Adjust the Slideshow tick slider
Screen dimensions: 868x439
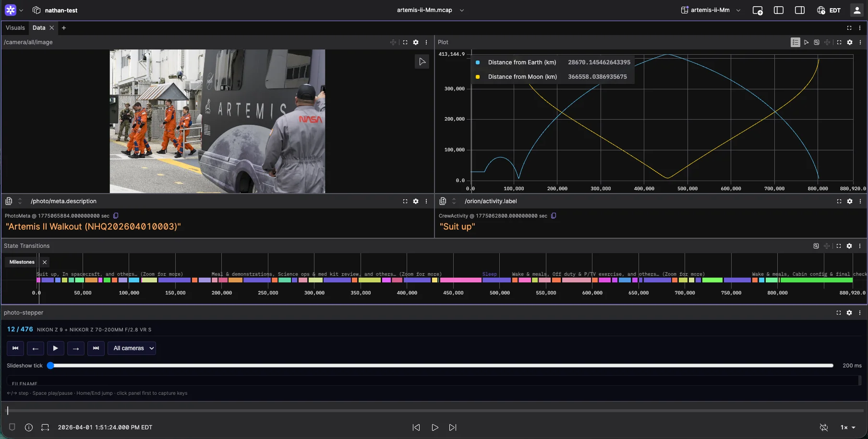point(440,366)
